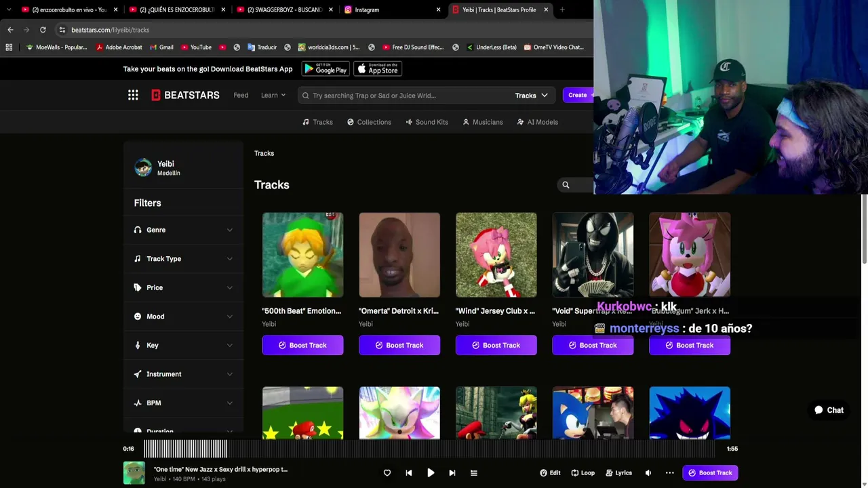Seek in the waveform progress bar
Viewport: 868px width, 488px height.
coord(429,449)
